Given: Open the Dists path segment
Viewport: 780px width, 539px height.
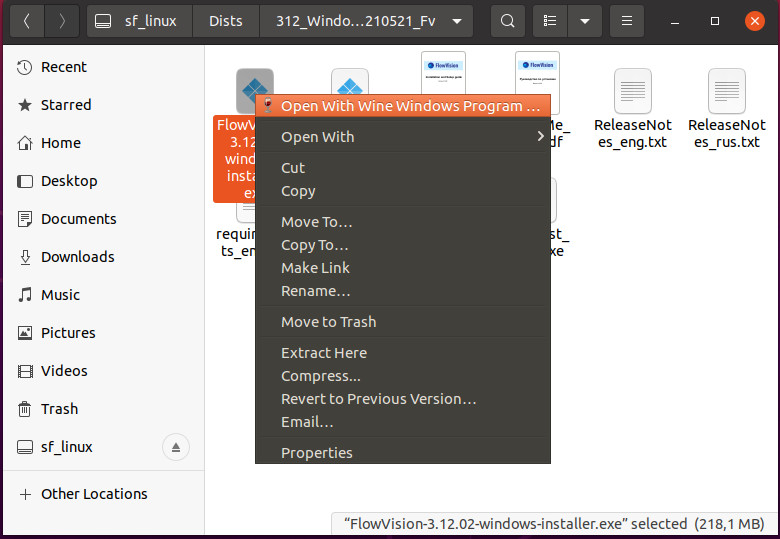Looking at the screenshot, I should 226,21.
